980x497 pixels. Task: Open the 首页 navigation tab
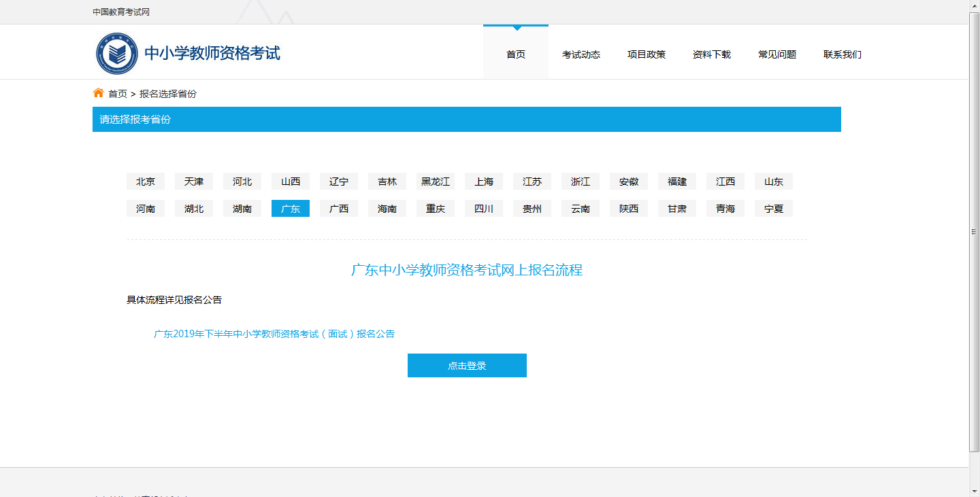[516, 54]
